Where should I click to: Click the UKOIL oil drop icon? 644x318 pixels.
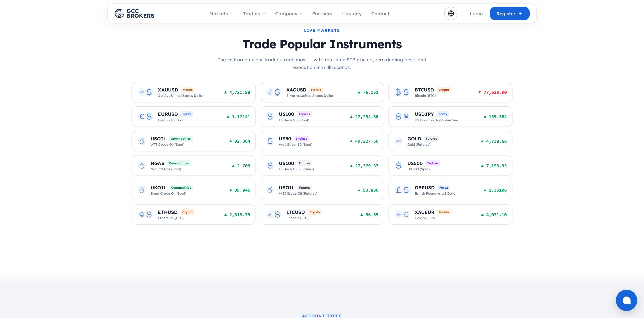tap(142, 190)
